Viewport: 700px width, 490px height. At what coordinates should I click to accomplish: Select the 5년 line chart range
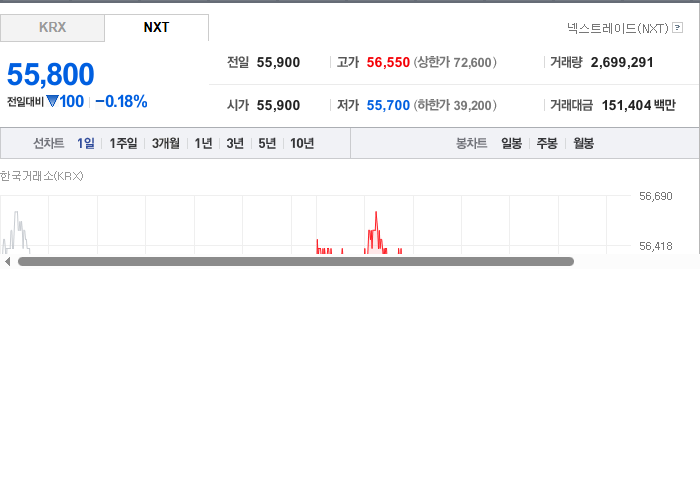tap(267, 143)
